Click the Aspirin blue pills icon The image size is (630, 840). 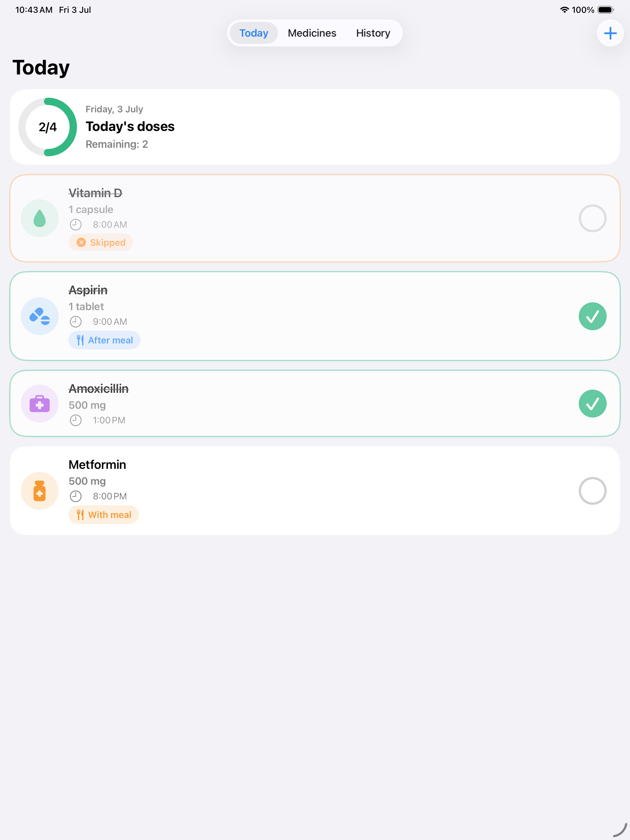tap(39, 316)
